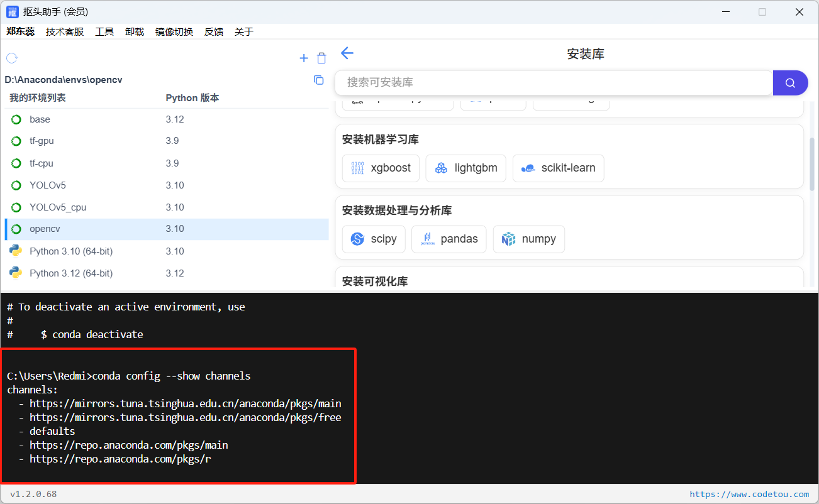
Task: Install the xgboost library
Action: (381, 168)
